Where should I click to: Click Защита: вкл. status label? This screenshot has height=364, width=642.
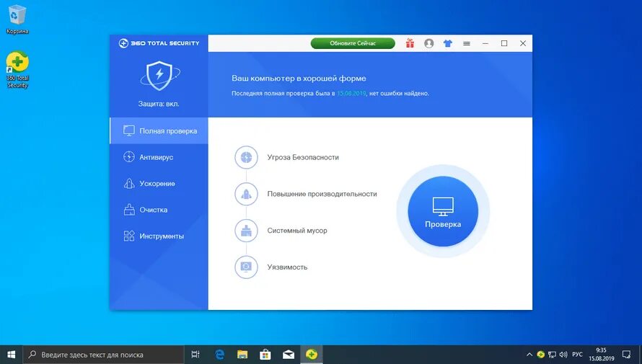159,104
